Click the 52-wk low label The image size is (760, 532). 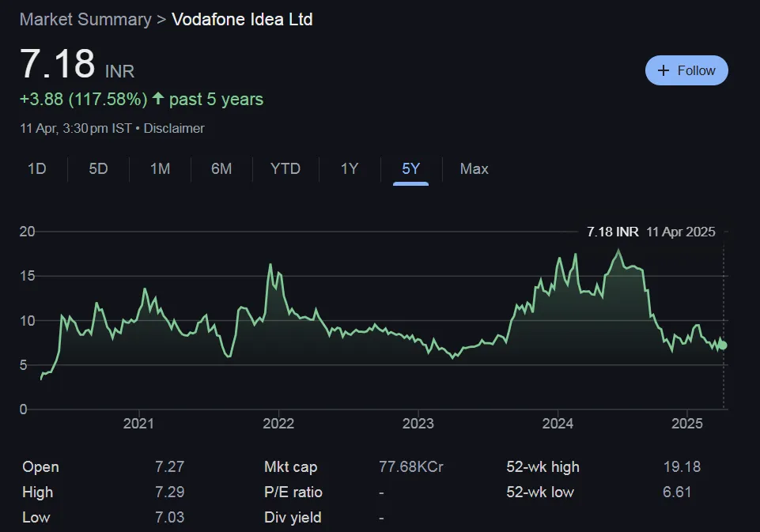click(x=540, y=492)
